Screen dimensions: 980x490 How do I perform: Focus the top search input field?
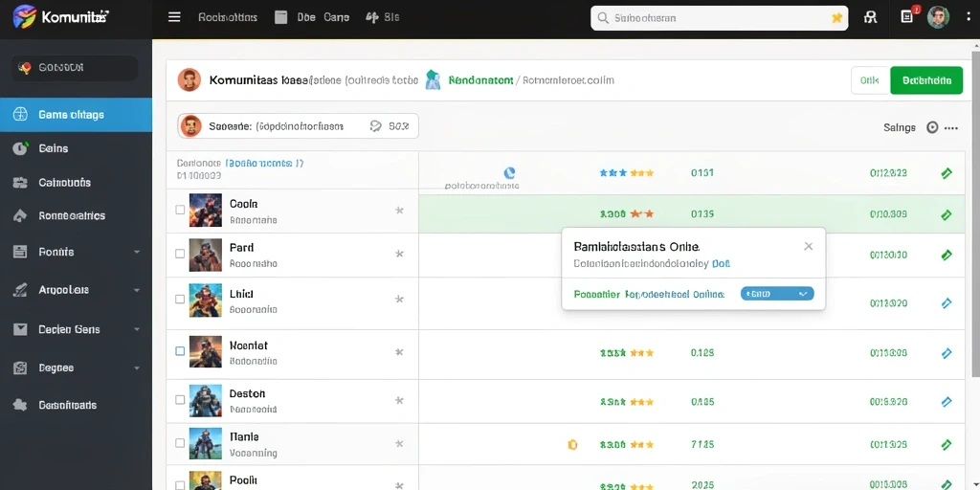[x=720, y=18]
